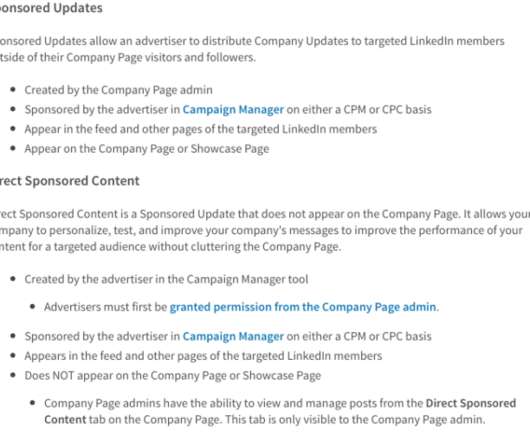Click the paragraph about personalizing and testing company's messages
Image resolution: width=530 pixels, height=443 pixels.
click(265, 230)
